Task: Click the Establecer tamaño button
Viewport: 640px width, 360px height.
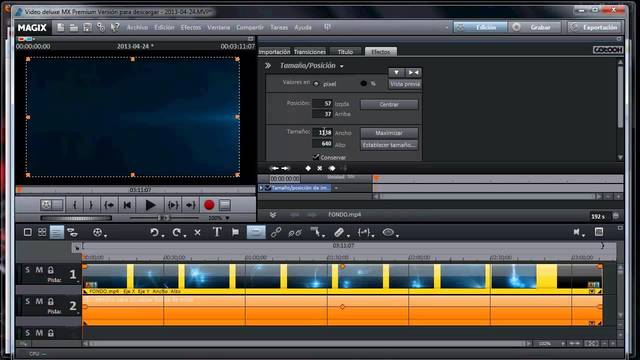Action: (x=389, y=145)
